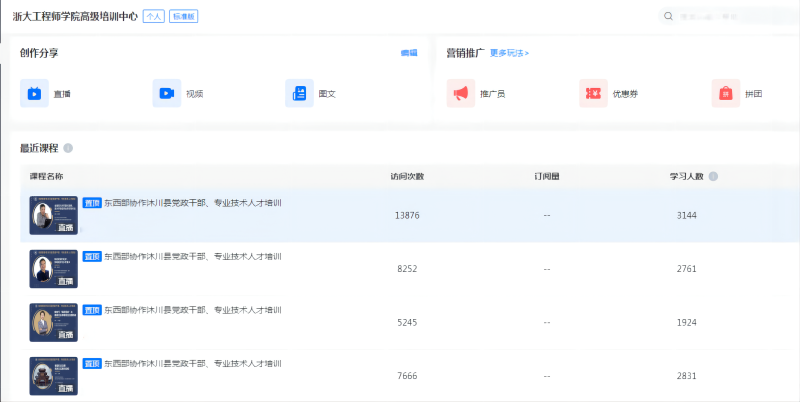The image size is (800, 402).
Task: Click the 访问次数 column header
Action: (x=407, y=176)
